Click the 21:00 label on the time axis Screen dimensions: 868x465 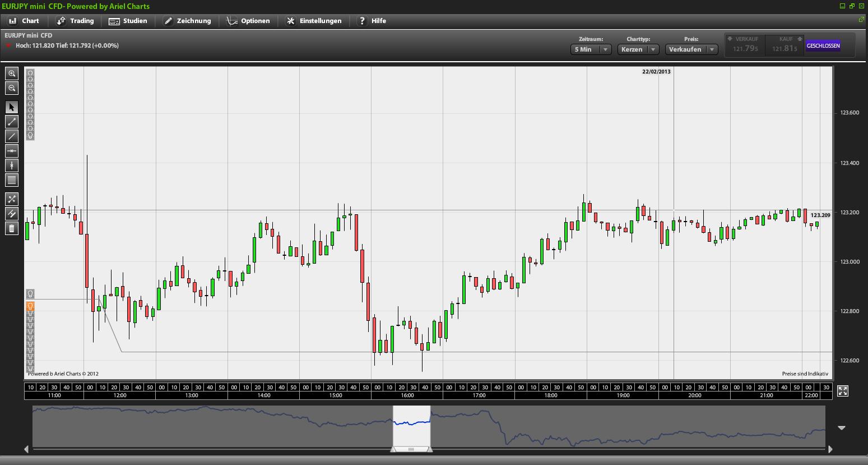[766, 395]
